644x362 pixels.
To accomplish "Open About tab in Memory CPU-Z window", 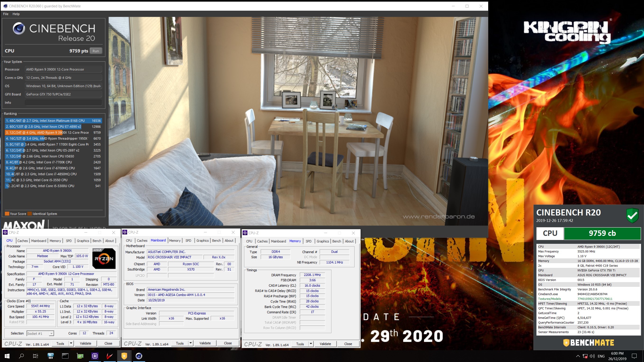I will click(349, 241).
